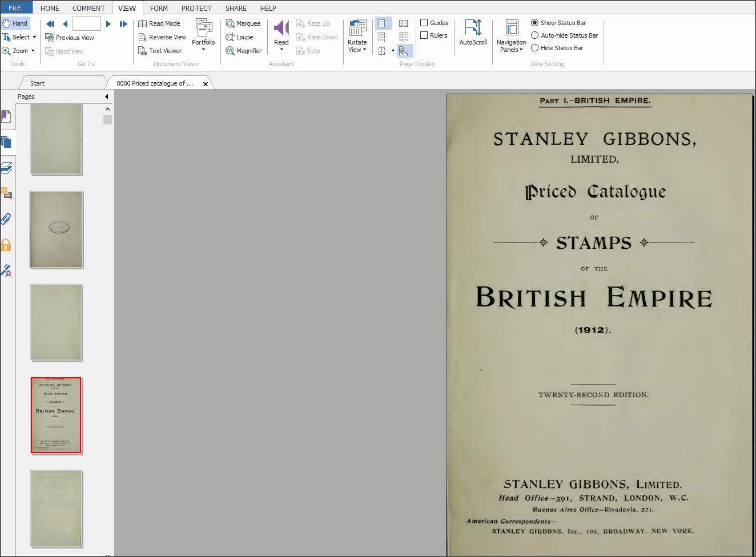Viewport: 756px width, 557px height.
Task: Switch to facing pages display layout
Action: tap(403, 23)
